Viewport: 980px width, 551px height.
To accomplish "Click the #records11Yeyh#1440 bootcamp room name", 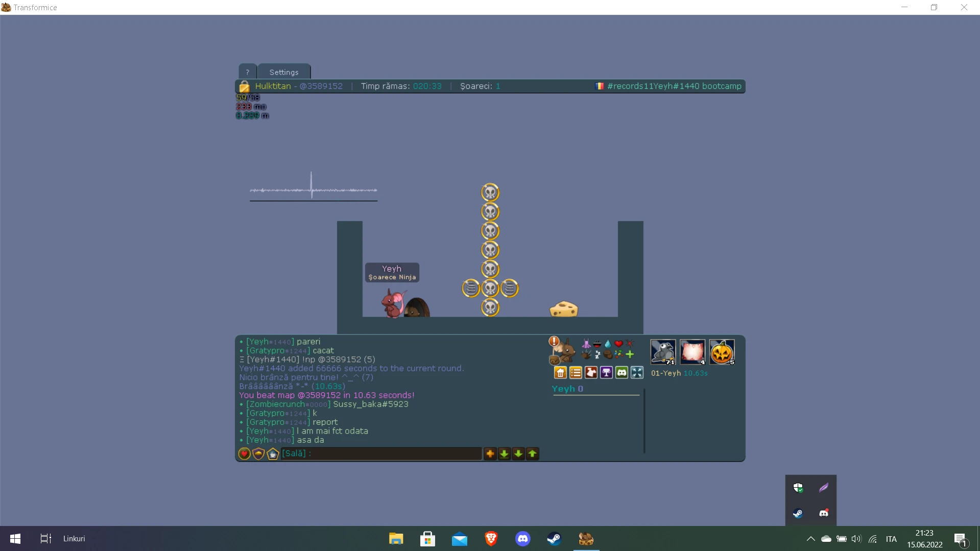I will click(x=674, y=86).
